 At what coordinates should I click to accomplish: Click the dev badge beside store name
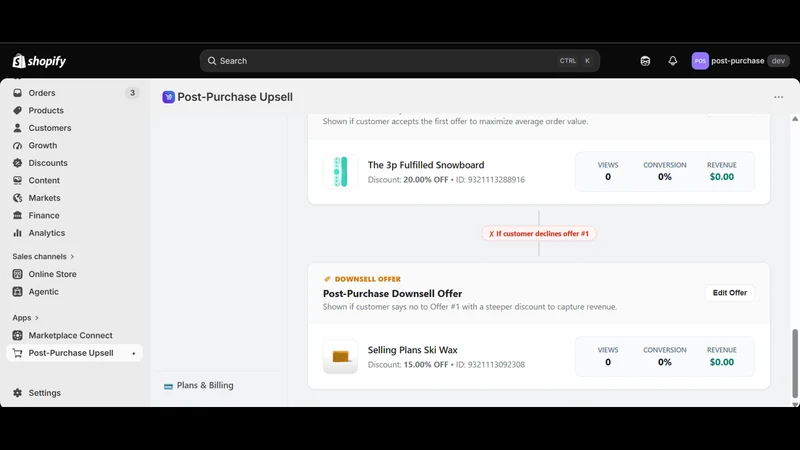pyautogui.click(x=778, y=61)
